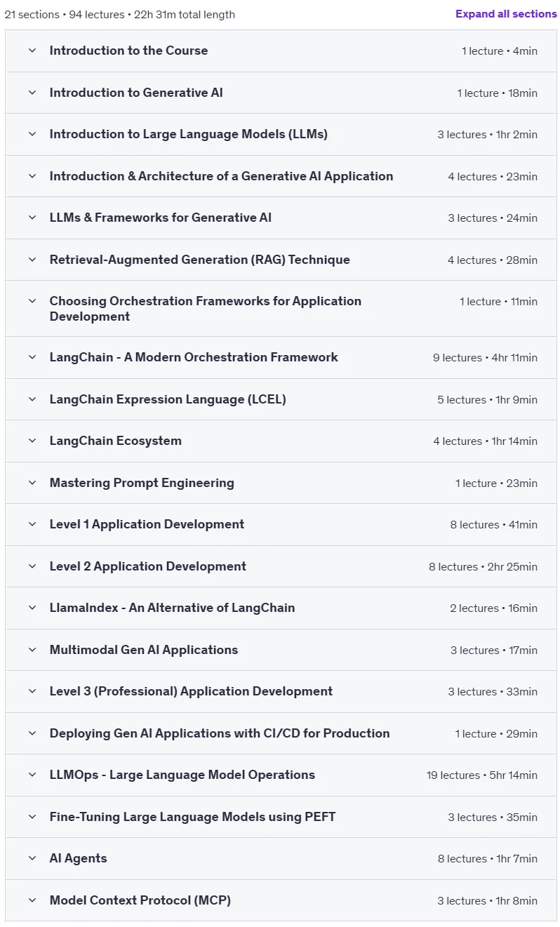Click the Mastering Prompt Engineering title
The width and height of the screenshot is (560, 927).
(142, 483)
